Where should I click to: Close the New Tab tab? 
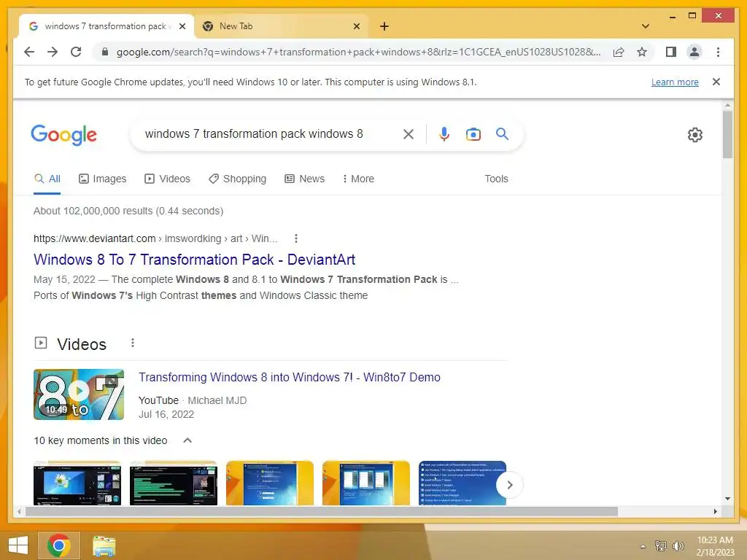pos(356,26)
